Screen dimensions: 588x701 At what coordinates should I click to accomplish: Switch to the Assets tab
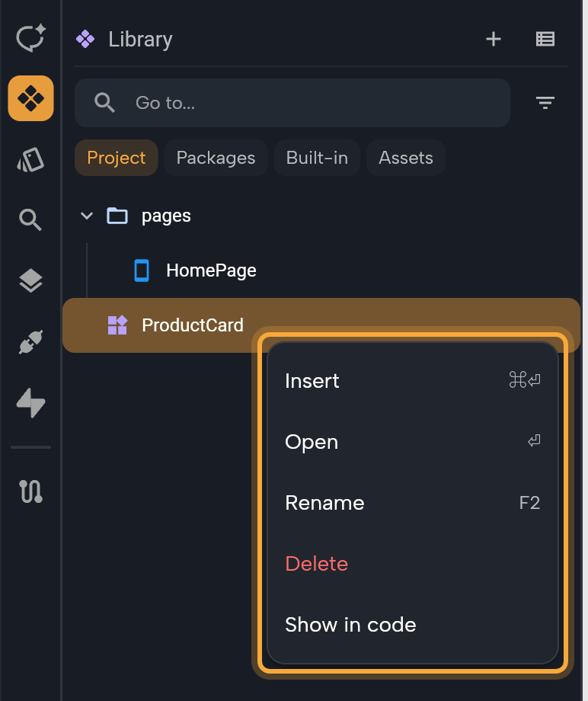pyautogui.click(x=406, y=158)
